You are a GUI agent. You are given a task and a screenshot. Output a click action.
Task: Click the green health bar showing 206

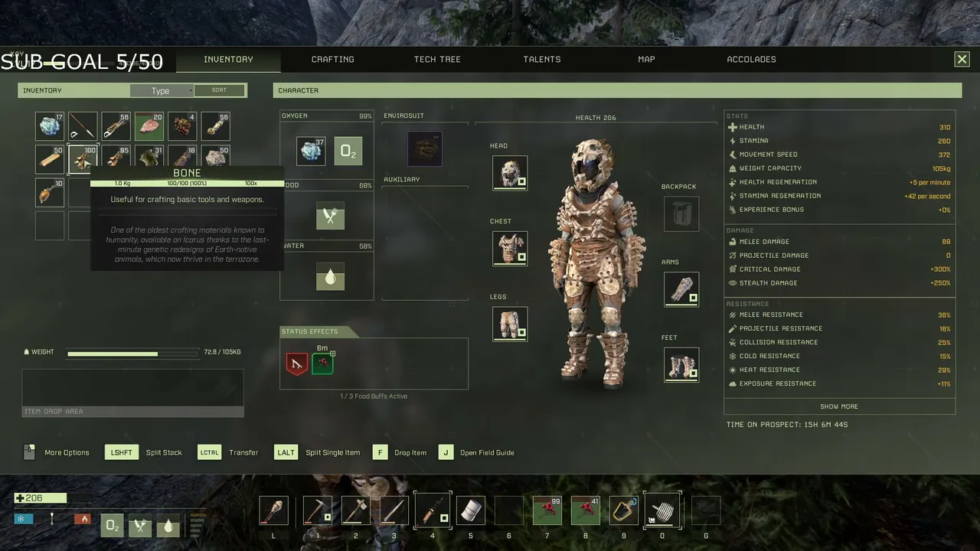point(41,498)
